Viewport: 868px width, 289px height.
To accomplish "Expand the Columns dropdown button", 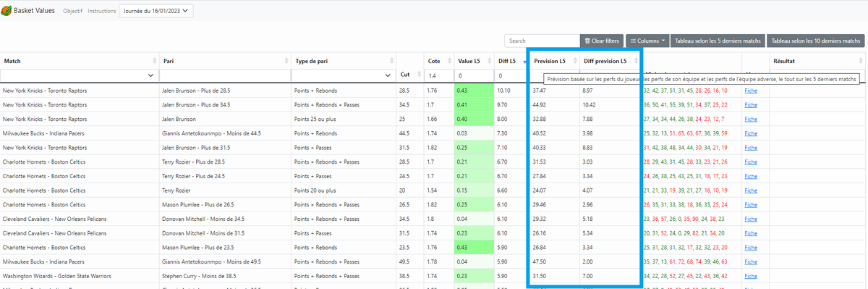I will click(x=647, y=41).
